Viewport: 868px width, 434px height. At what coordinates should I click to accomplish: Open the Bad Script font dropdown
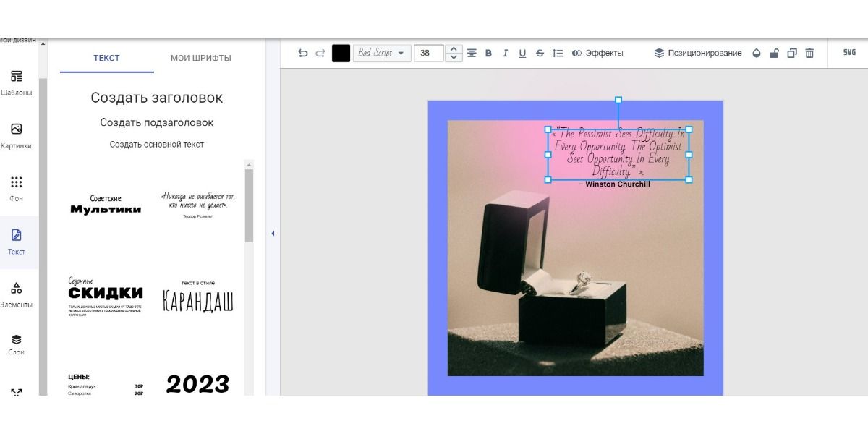click(382, 53)
